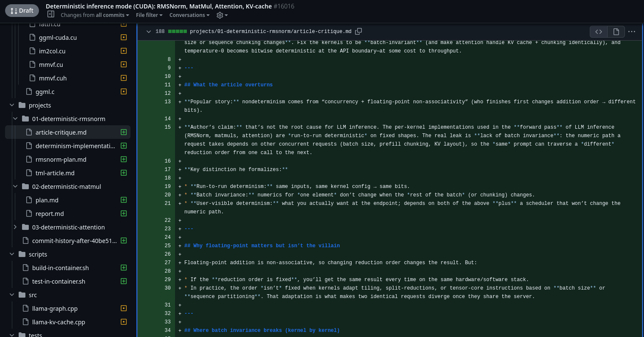Open ggml.c in the file tree

45,92
